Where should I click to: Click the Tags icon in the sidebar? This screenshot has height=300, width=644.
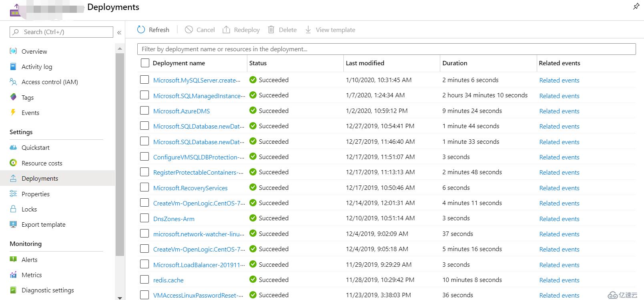coord(13,97)
